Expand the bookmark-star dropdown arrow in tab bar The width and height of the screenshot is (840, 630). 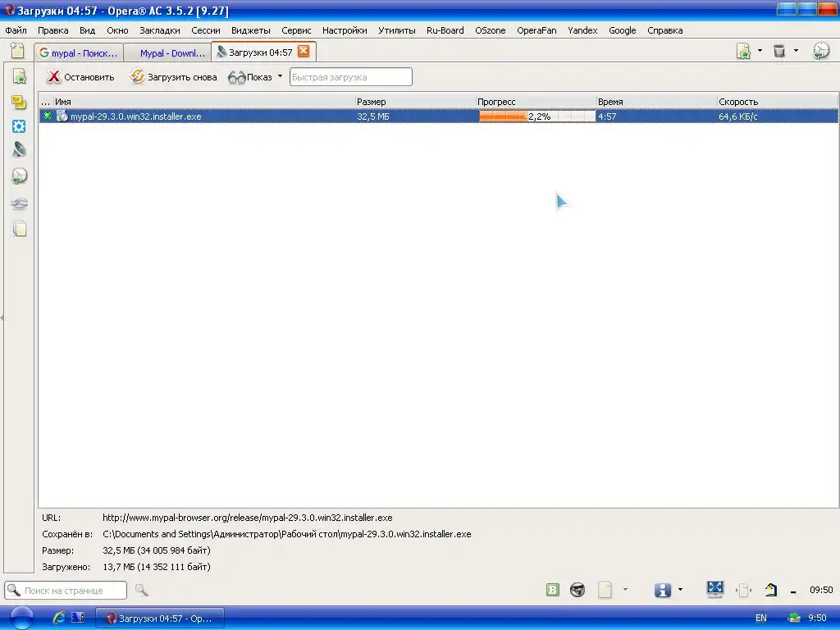[760, 51]
